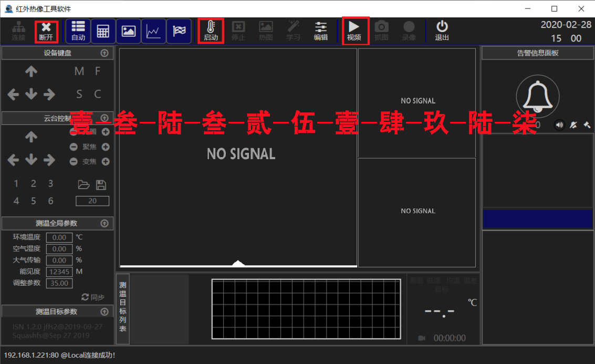Image resolution: width=595 pixels, height=364 pixels.
Task: Select the 高温目标 tab
Action: (x=416, y=280)
